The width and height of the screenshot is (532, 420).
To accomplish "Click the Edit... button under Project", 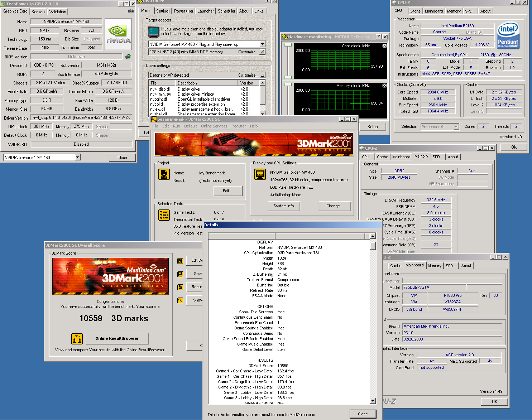I will pos(227,191).
